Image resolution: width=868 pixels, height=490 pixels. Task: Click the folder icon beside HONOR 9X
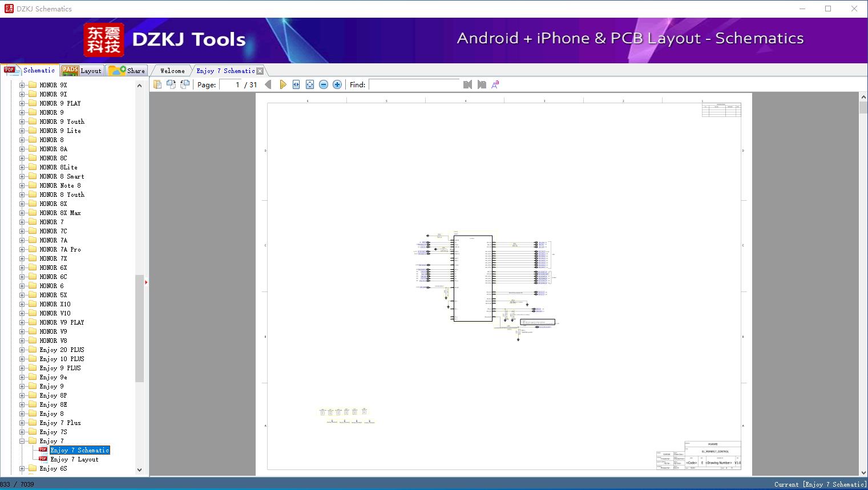pyautogui.click(x=33, y=85)
